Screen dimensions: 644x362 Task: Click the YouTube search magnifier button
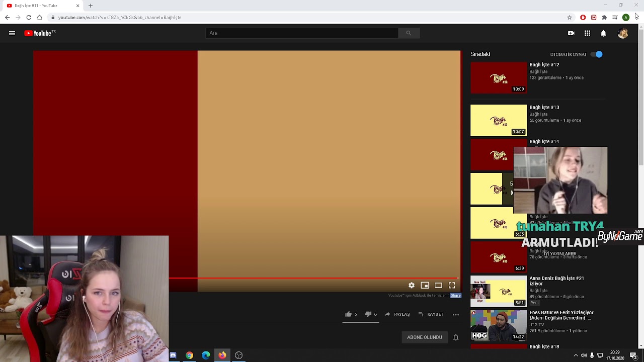tap(409, 33)
